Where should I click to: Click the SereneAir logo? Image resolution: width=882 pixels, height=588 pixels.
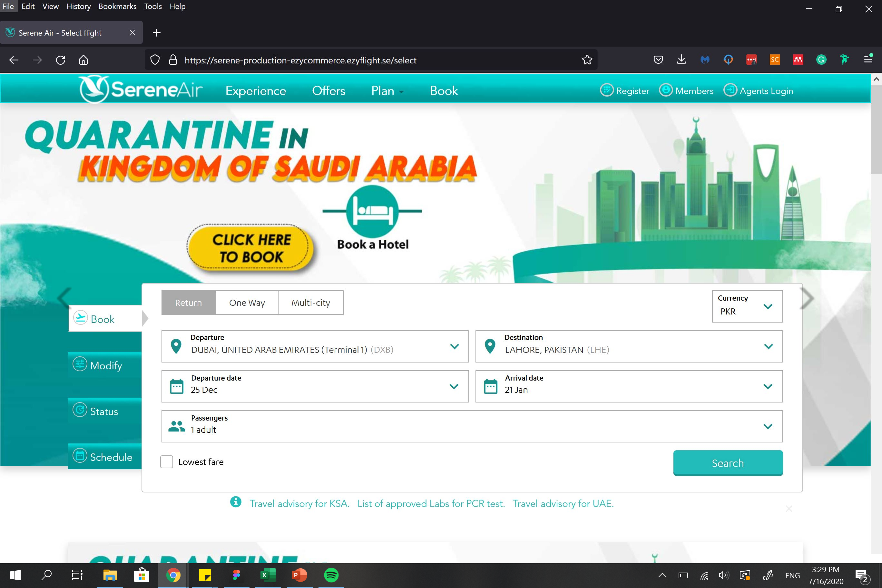[x=141, y=89]
